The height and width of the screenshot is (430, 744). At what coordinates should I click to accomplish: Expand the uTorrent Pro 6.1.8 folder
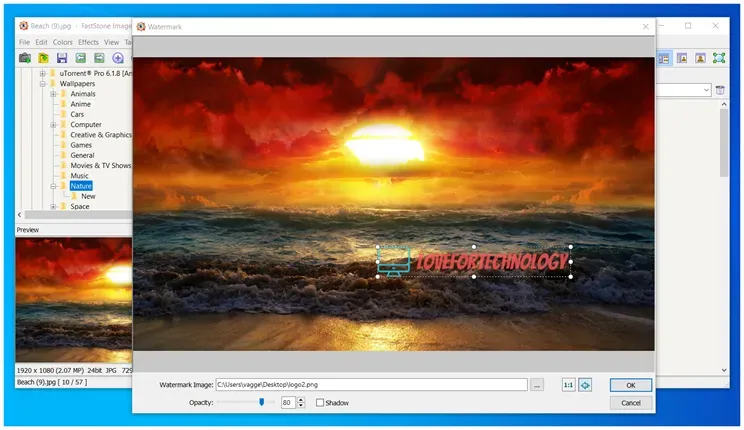43,74
